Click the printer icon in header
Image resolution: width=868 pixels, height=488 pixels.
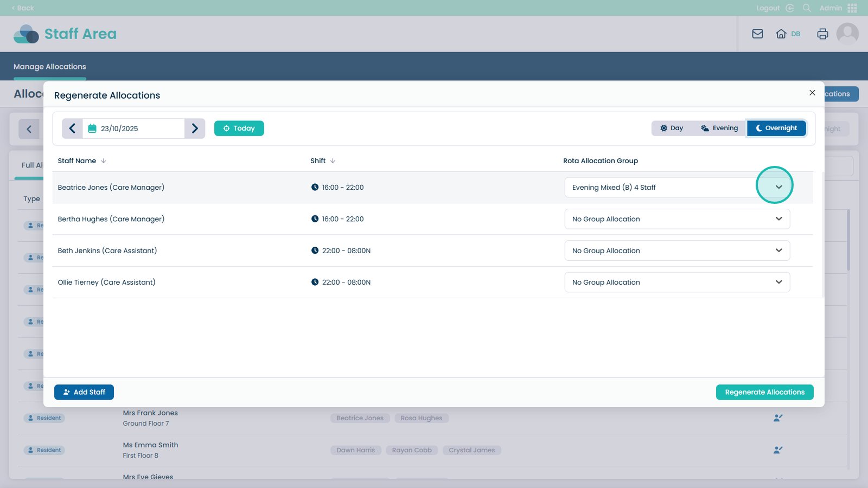(822, 34)
